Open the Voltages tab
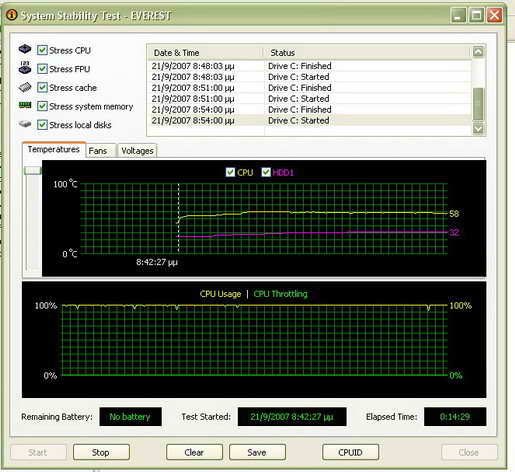This screenshot has width=515, height=472. pyautogui.click(x=137, y=151)
